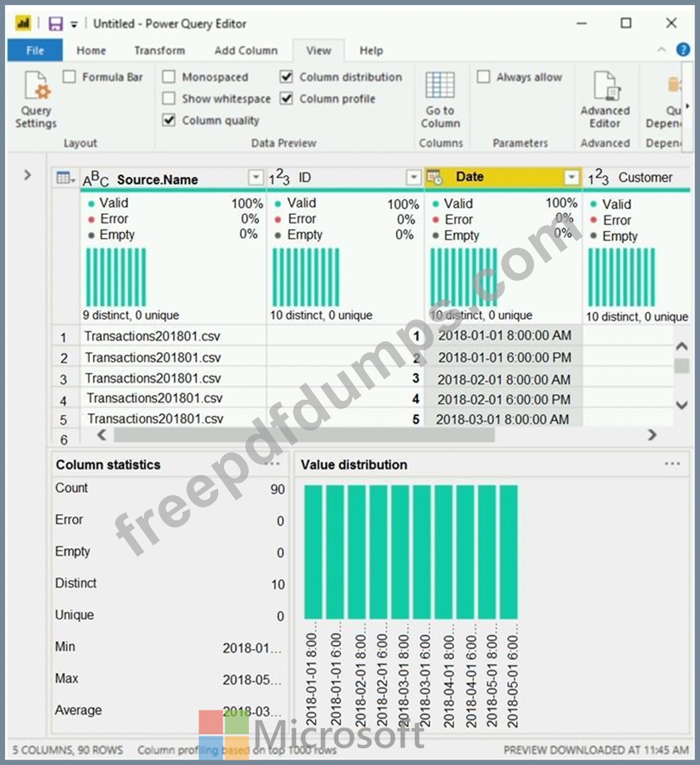
Task: Open Query Settings pane
Action: (36, 100)
